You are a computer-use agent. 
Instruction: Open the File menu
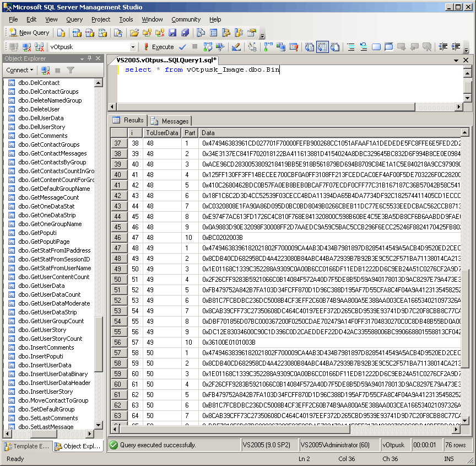tap(13, 19)
